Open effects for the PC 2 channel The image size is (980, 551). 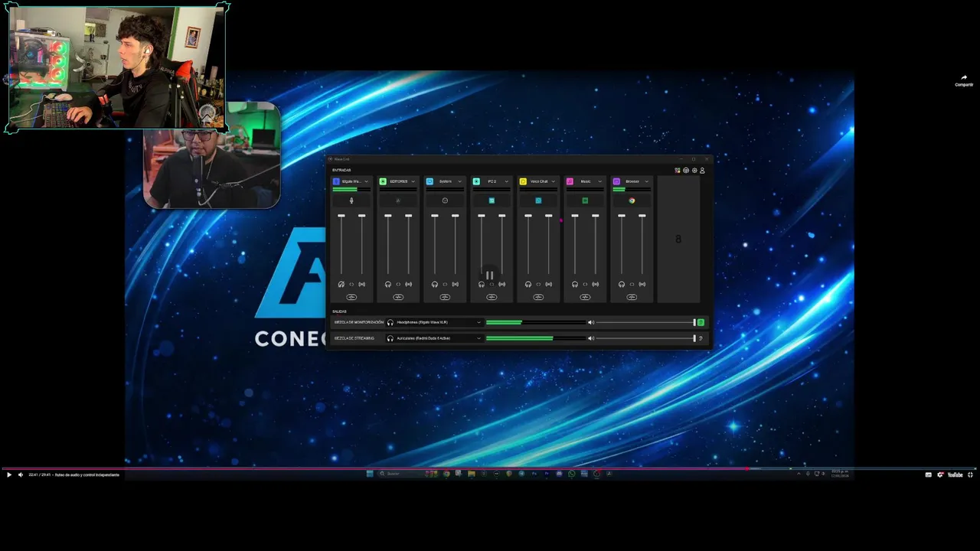point(492,297)
